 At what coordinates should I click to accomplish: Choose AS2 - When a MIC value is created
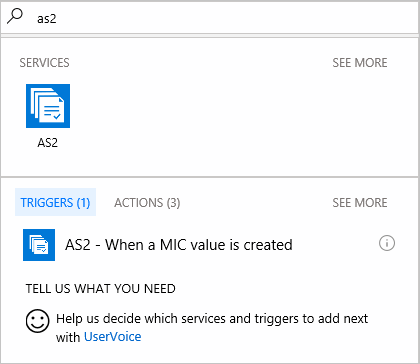(179, 245)
